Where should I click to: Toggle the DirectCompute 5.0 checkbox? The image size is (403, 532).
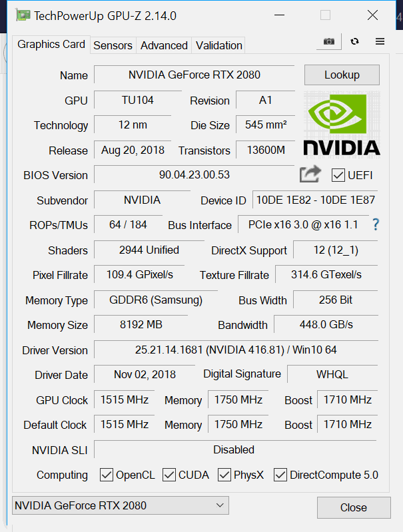[280, 475]
